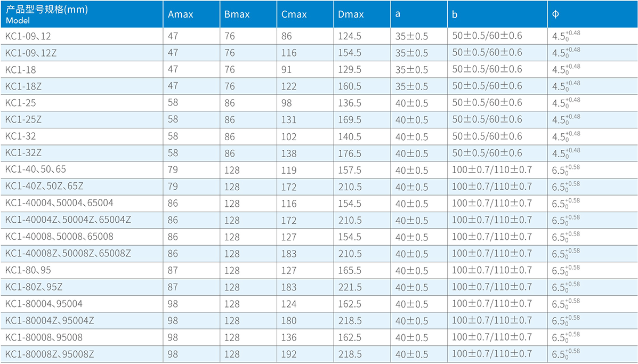
Task: Select the KC1-80Z、95Z model cell
Action: pyautogui.click(x=34, y=287)
